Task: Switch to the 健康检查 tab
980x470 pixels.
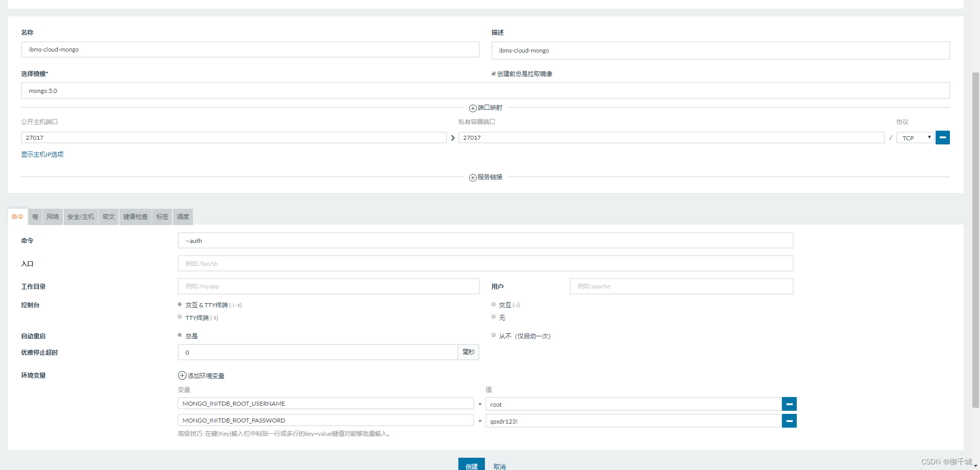Action: point(135,217)
